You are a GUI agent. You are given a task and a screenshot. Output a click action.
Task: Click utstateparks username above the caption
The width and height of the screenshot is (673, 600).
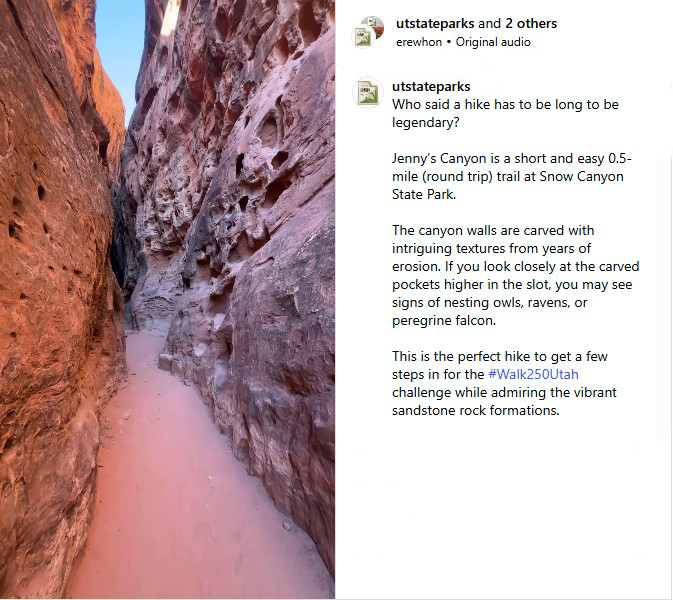coord(431,86)
